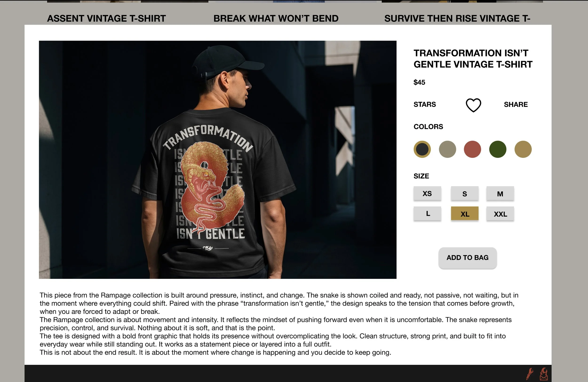Toggle the highlighted XL size

click(x=465, y=214)
